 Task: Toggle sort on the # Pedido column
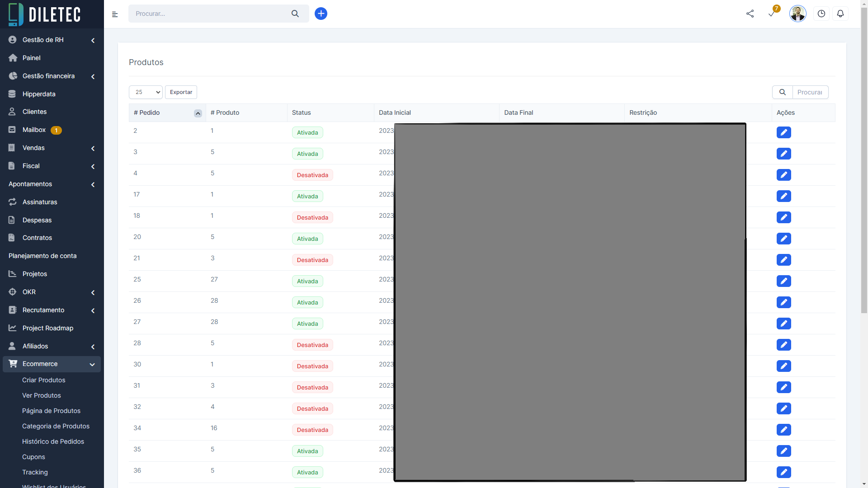point(198,113)
